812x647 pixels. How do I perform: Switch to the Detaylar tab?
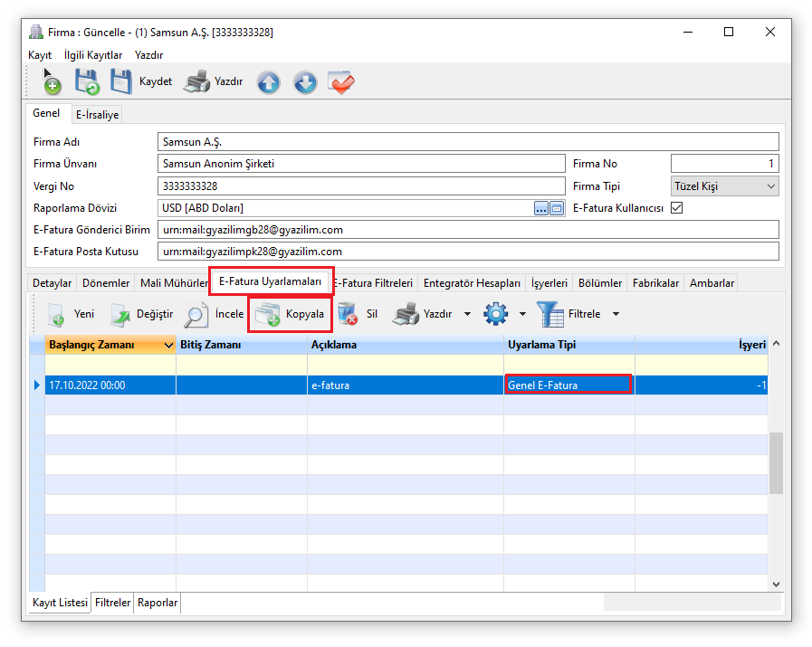52,283
